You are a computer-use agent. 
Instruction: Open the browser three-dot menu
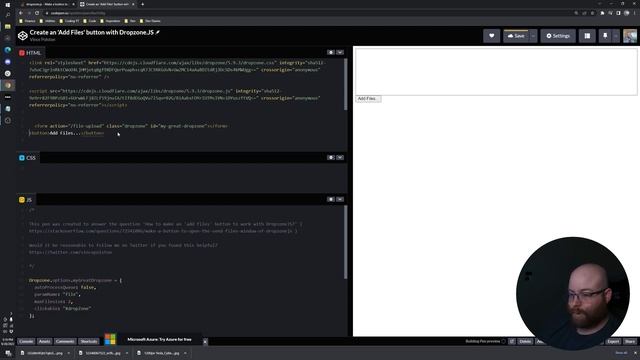pos(635,13)
